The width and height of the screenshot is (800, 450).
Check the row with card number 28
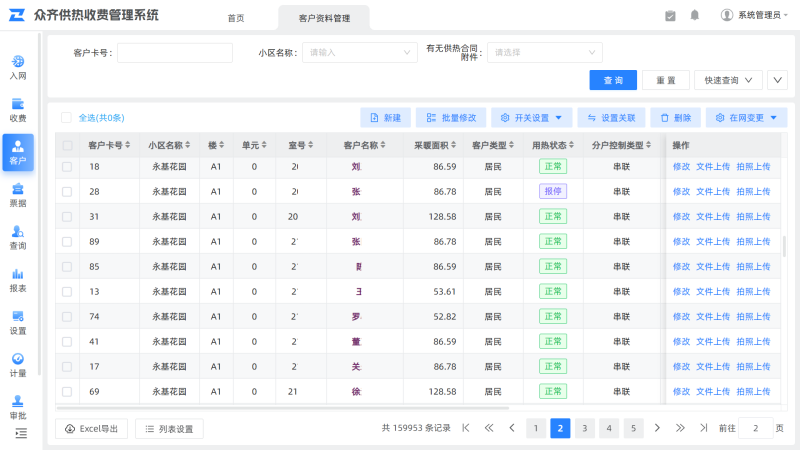coord(67,192)
